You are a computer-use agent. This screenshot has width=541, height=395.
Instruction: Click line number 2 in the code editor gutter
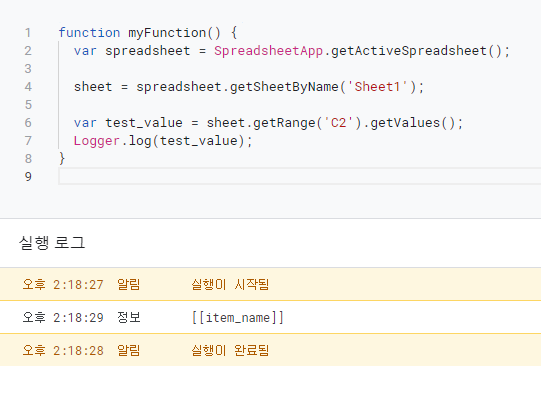pos(28,51)
